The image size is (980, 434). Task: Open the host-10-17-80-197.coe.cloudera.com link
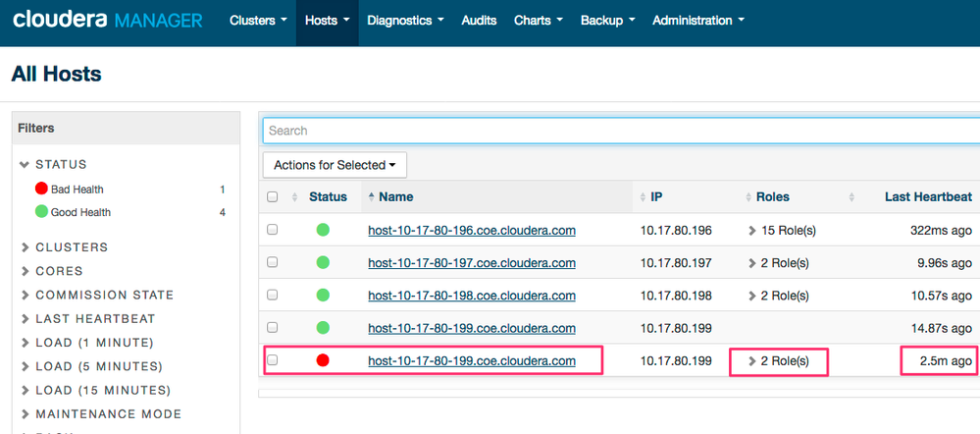[471, 263]
